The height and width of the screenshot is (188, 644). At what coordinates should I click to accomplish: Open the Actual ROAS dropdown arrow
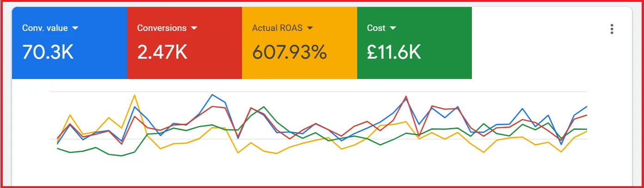pyautogui.click(x=310, y=28)
